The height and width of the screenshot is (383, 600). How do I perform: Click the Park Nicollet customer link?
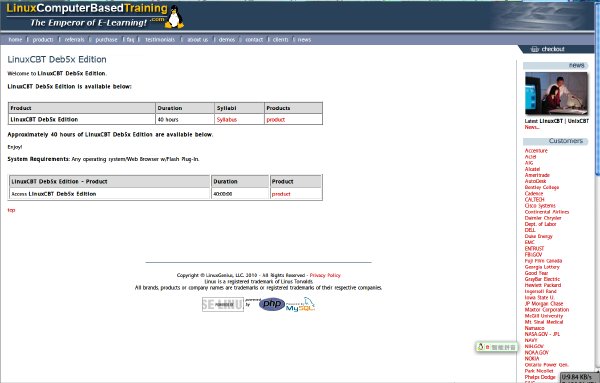[539, 371]
